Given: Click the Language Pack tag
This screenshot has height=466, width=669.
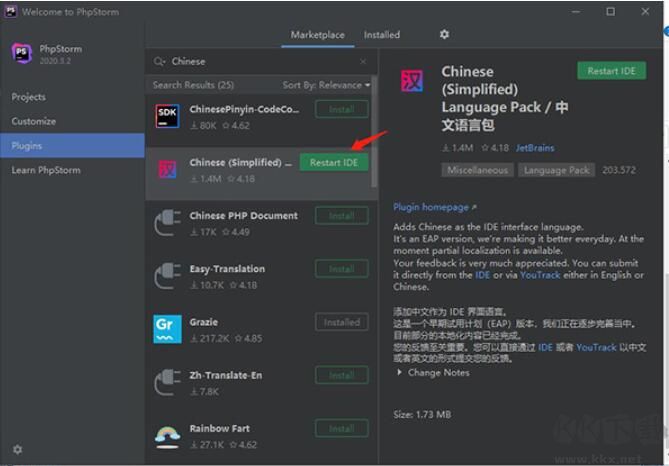Looking at the screenshot, I should [x=556, y=170].
